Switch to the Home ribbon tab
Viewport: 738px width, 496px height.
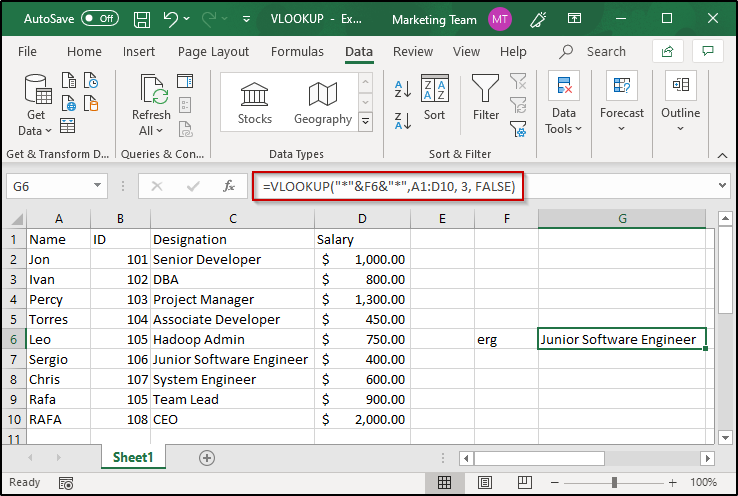click(x=84, y=51)
